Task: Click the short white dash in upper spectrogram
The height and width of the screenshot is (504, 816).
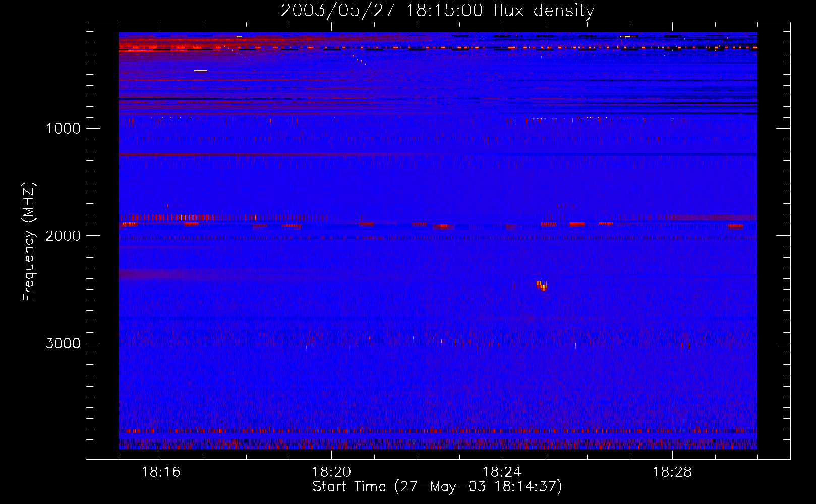Action: coord(201,71)
